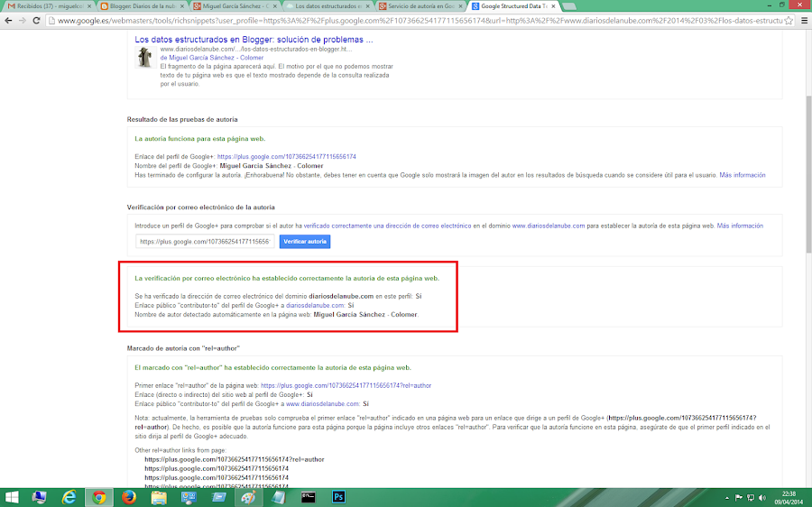Open the snippet title link Los datos estructurados en Blogger
Image resolution: width=812 pixels, height=507 pixels.
coord(254,40)
